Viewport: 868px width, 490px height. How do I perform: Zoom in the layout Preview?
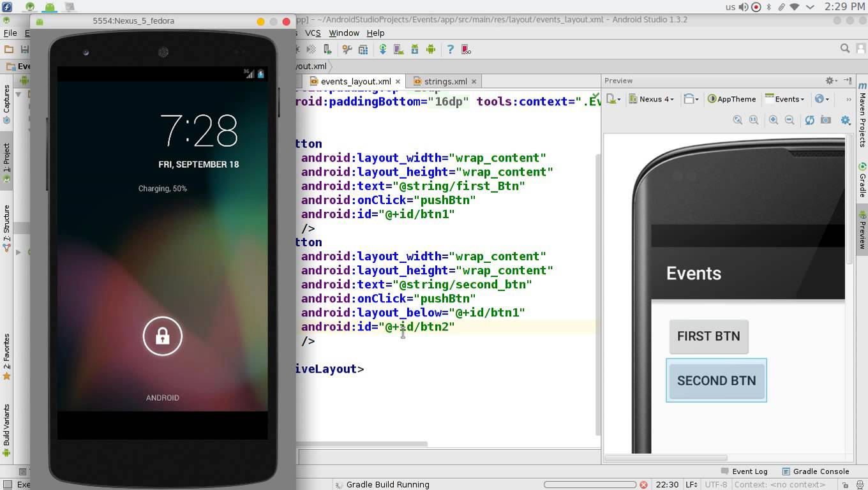(x=773, y=120)
